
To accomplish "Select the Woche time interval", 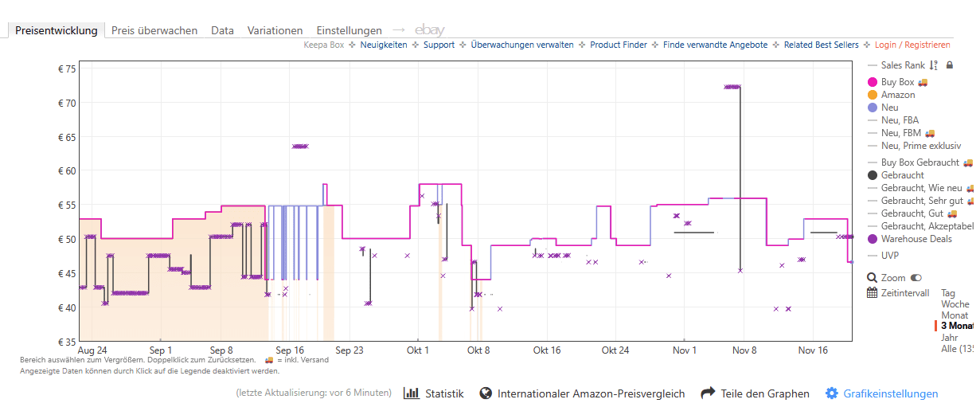I will (x=955, y=304).
